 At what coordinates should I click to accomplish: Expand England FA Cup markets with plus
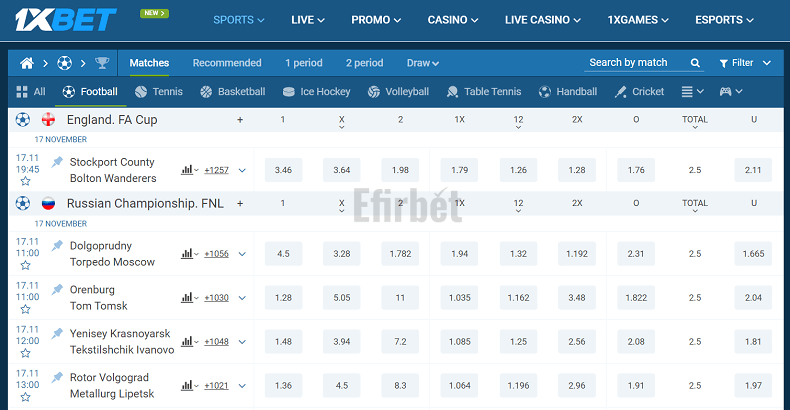(240, 120)
